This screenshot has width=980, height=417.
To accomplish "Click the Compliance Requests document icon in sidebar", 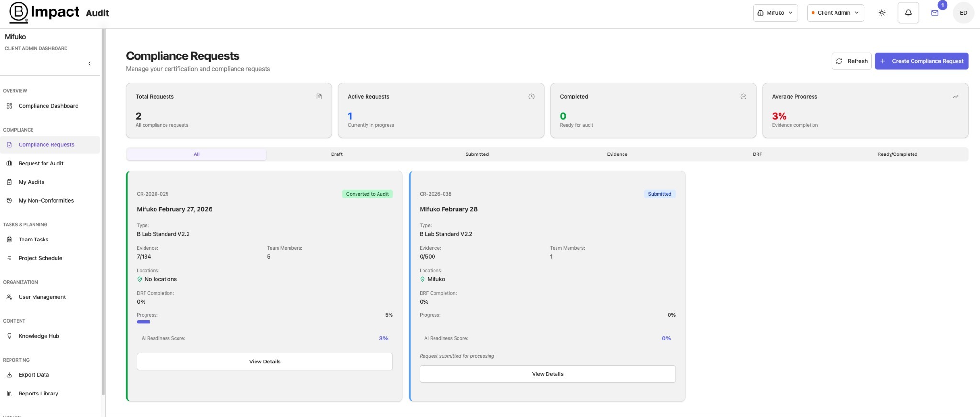I will (9, 144).
